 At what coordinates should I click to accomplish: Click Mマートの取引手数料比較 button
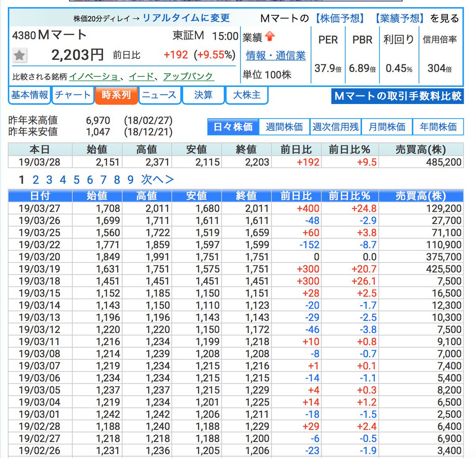coord(397,96)
